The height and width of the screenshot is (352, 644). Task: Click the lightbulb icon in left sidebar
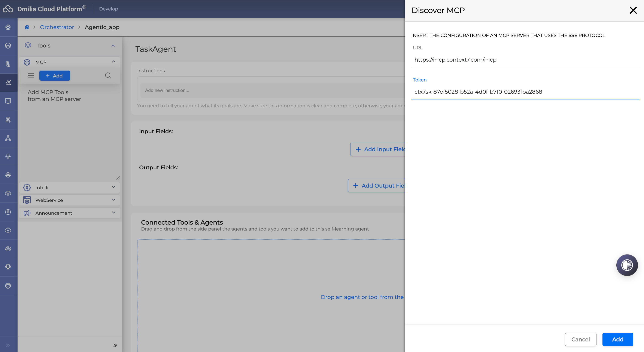click(8, 157)
